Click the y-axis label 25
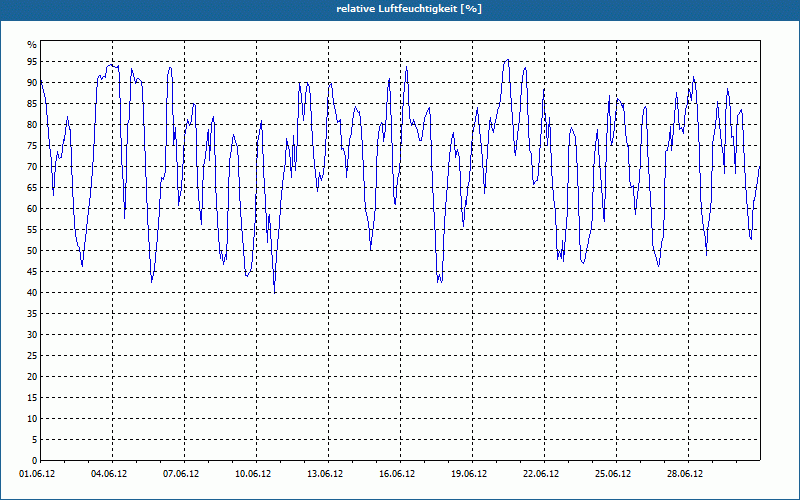The height and width of the screenshot is (500, 800). pos(32,356)
